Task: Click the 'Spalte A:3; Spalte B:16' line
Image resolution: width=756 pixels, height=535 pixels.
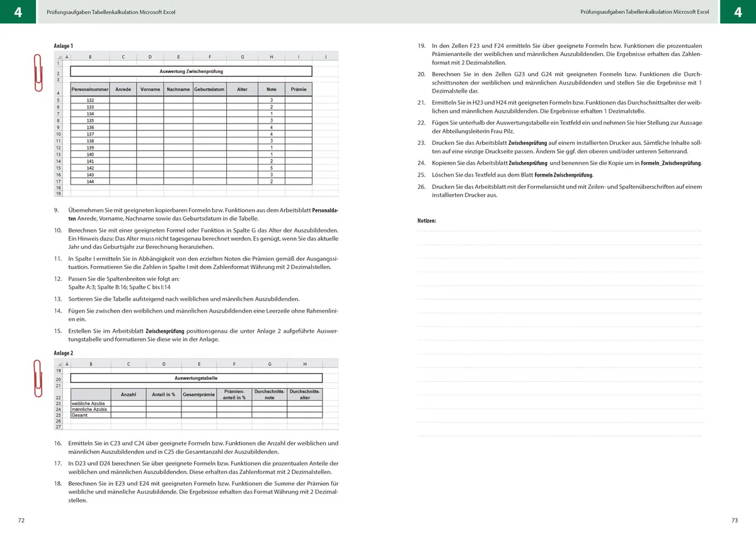Action: (x=120, y=287)
